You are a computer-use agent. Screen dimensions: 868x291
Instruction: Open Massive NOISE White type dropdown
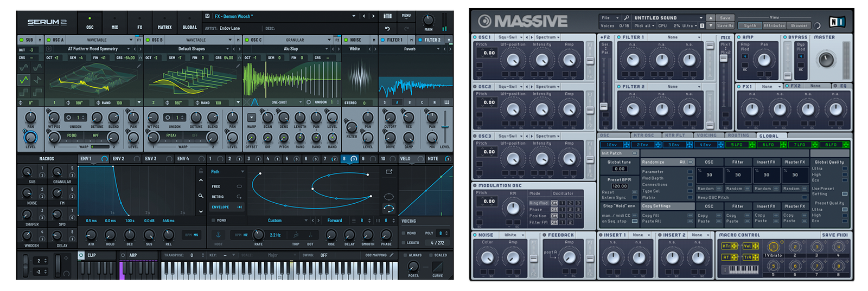(513, 235)
